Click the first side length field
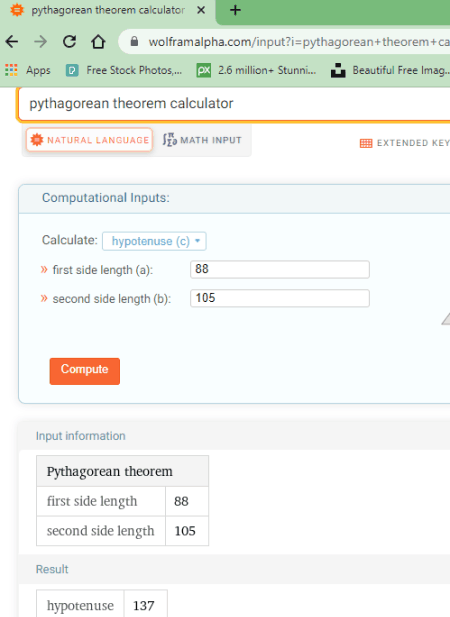Viewport: 450px width, 617px height. tap(280, 270)
